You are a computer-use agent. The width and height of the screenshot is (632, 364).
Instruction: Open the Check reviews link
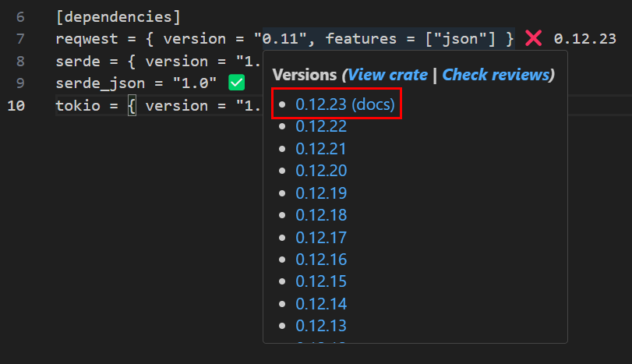click(x=496, y=75)
